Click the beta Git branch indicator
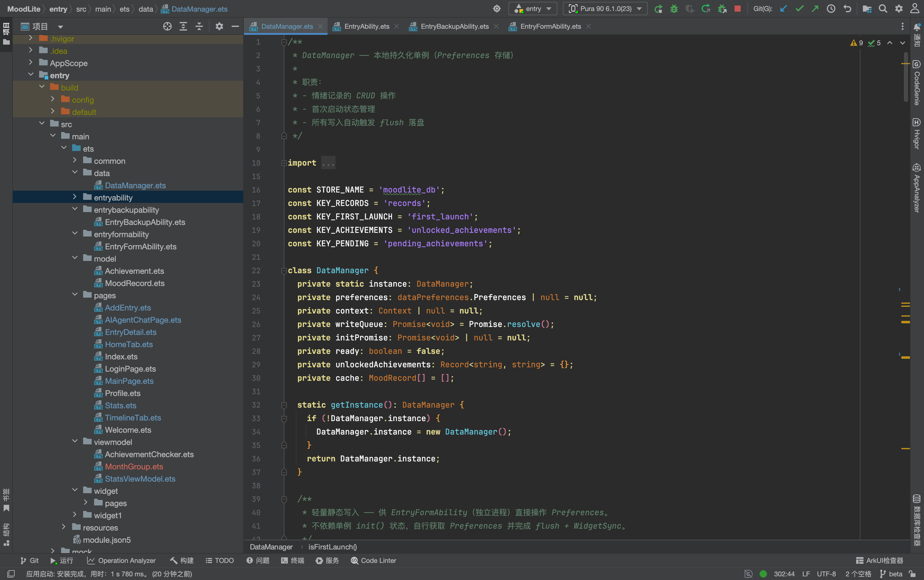924x580 pixels. 891,574
